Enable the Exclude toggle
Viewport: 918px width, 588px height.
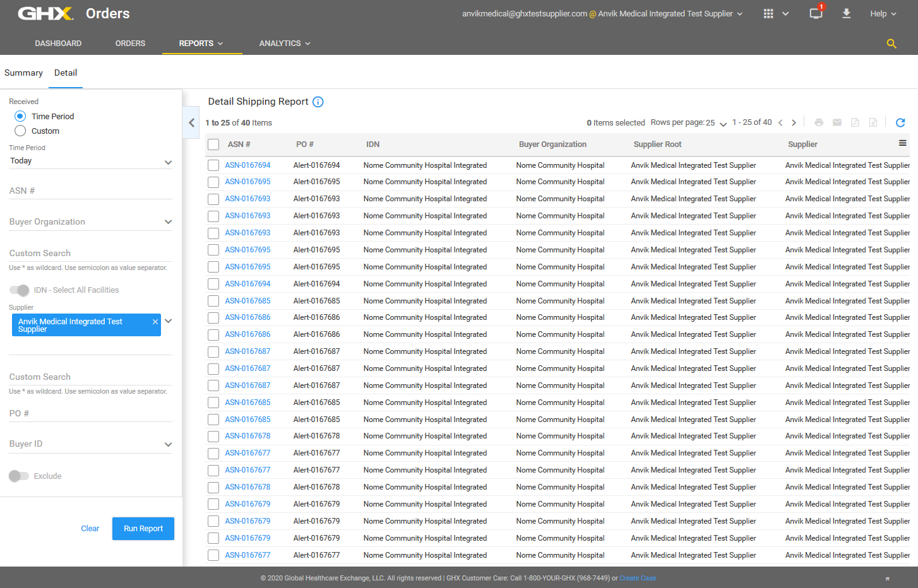click(19, 476)
